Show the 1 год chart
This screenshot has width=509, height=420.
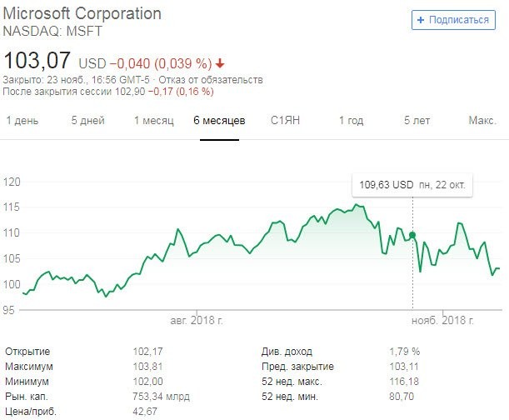tap(351, 121)
